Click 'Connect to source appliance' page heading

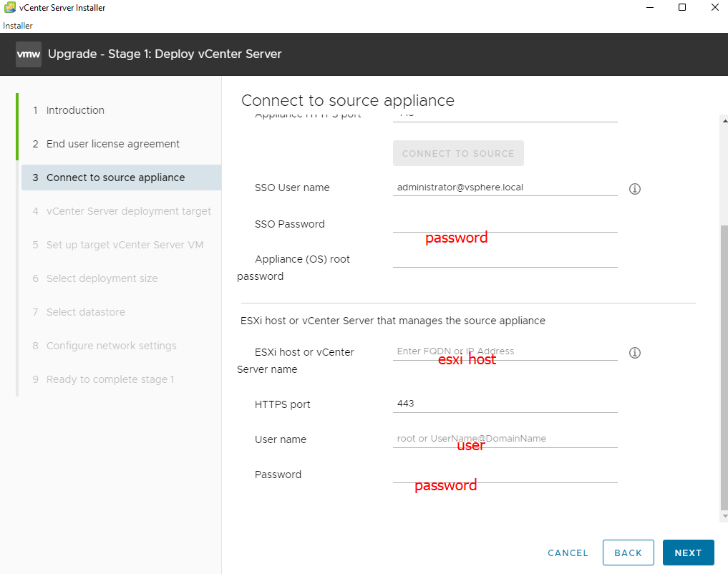pos(348,100)
